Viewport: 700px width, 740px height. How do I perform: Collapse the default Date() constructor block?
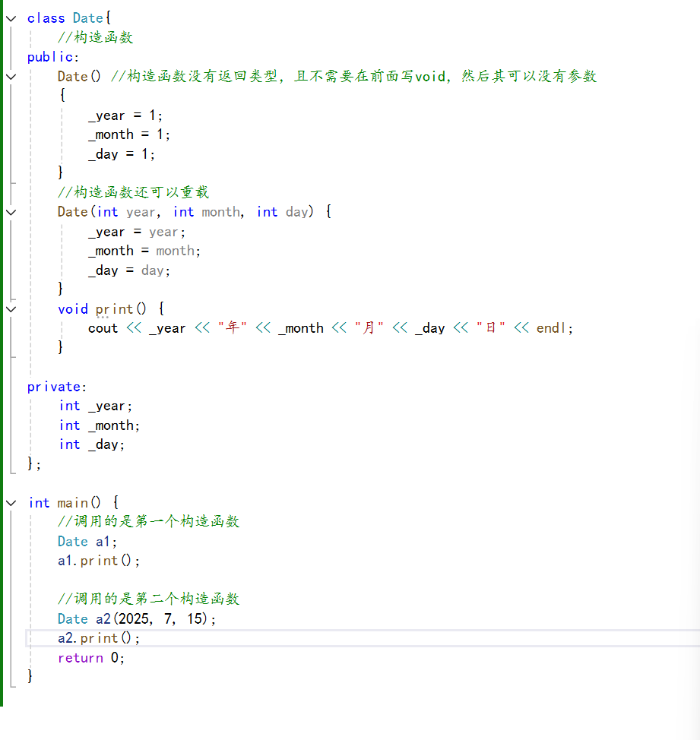coord(11,77)
